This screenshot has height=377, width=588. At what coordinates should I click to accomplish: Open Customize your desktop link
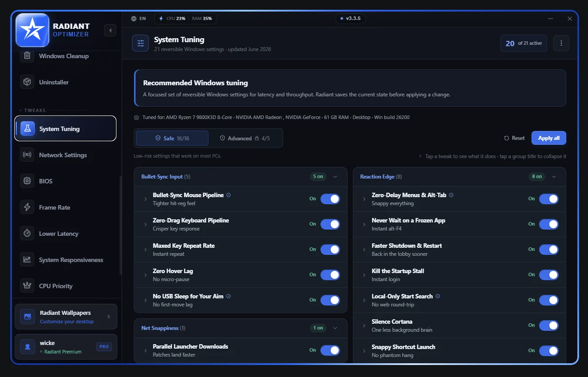coord(67,321)
